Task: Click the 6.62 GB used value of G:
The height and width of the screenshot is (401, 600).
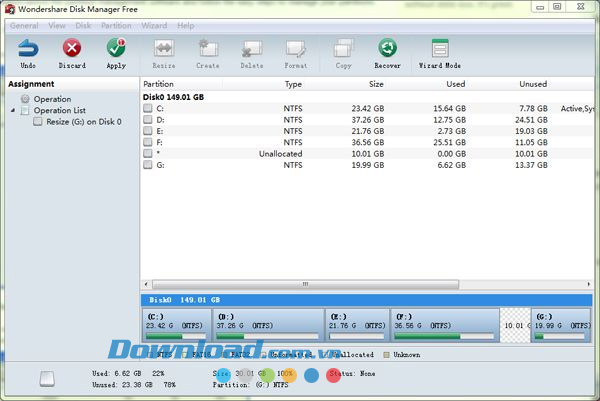Action: [452, 165]
